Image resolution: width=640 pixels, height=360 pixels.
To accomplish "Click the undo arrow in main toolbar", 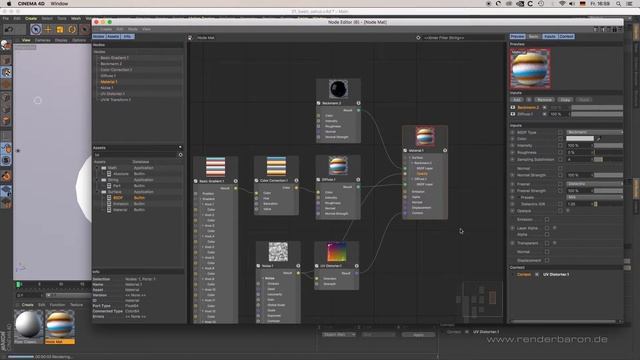I will (x=9, y=29).
